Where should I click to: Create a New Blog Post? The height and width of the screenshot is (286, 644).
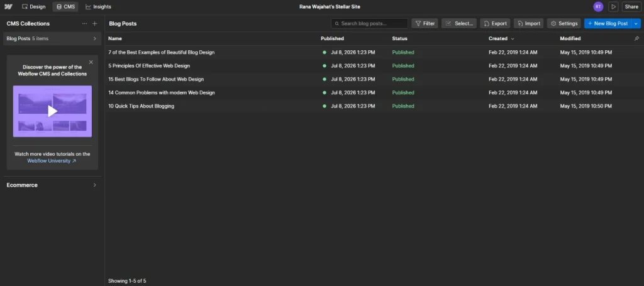pyautogui.click(x=608, y=23)
